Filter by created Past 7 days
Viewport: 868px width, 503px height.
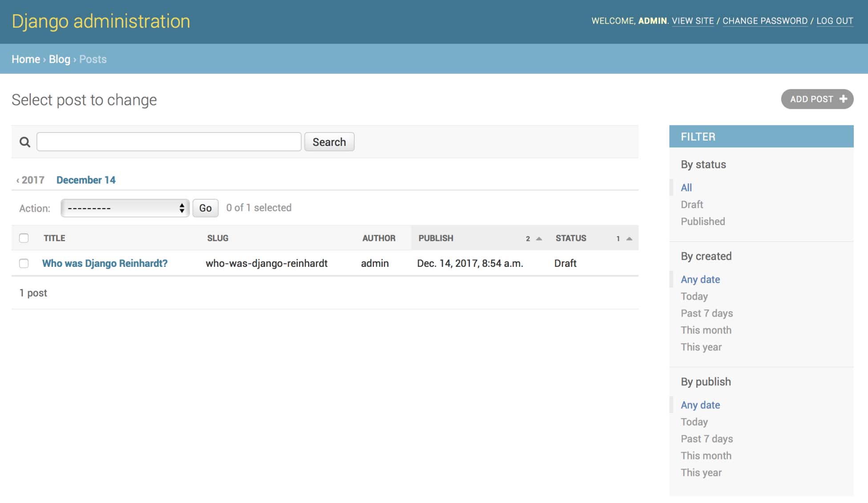coord(706,314)
